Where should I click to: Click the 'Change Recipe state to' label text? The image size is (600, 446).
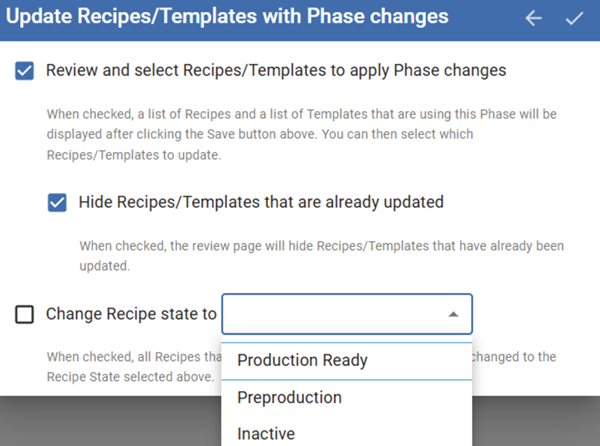tap(131, 314)
